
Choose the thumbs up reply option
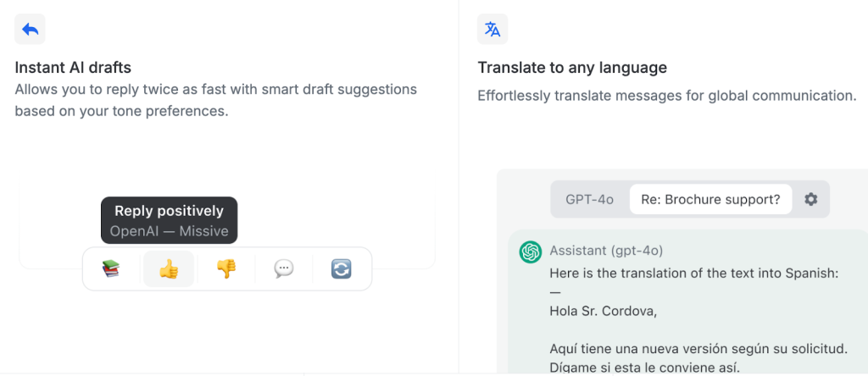(169, 269)
